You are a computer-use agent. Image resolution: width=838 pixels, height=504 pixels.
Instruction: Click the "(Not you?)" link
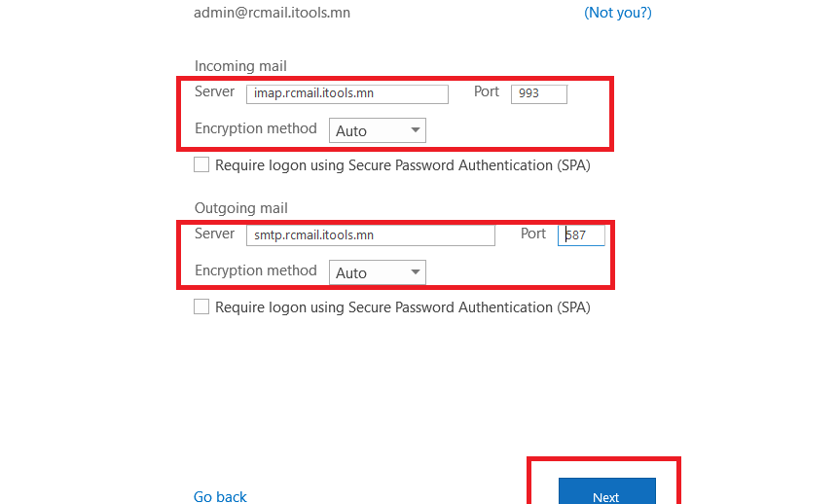click(618, 13)
